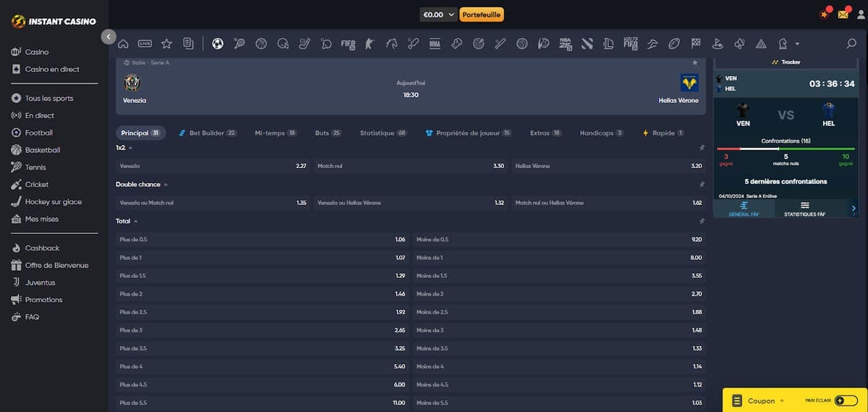Select the snooker triangle rack icon
This screenshot has width=868, height=412.
[x=761, y=43]
